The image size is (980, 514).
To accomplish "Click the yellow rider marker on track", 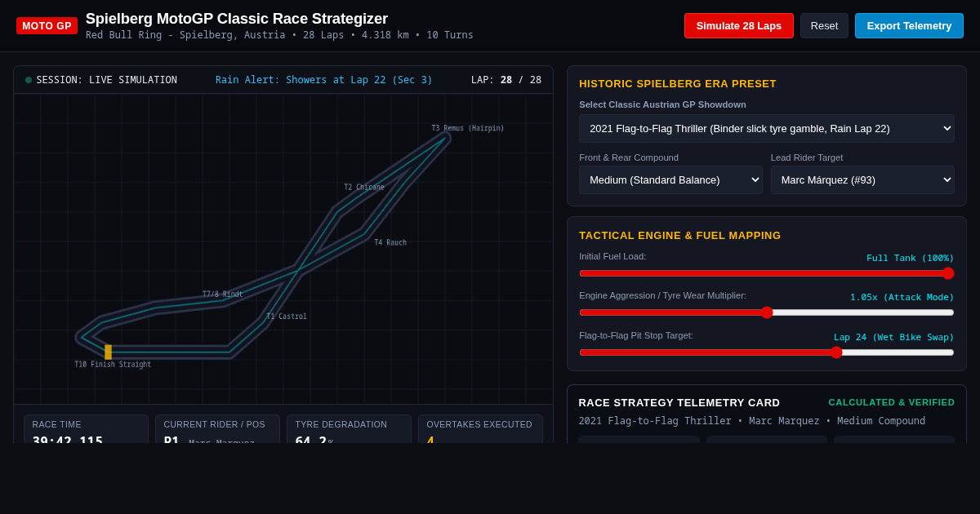I will click(x=108, y=352).
